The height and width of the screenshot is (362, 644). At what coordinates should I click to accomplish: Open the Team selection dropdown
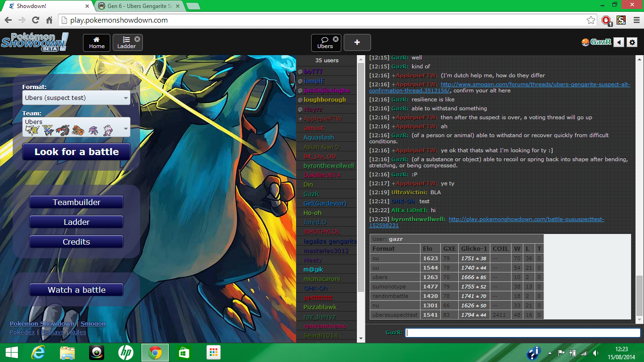coord(76,127)
